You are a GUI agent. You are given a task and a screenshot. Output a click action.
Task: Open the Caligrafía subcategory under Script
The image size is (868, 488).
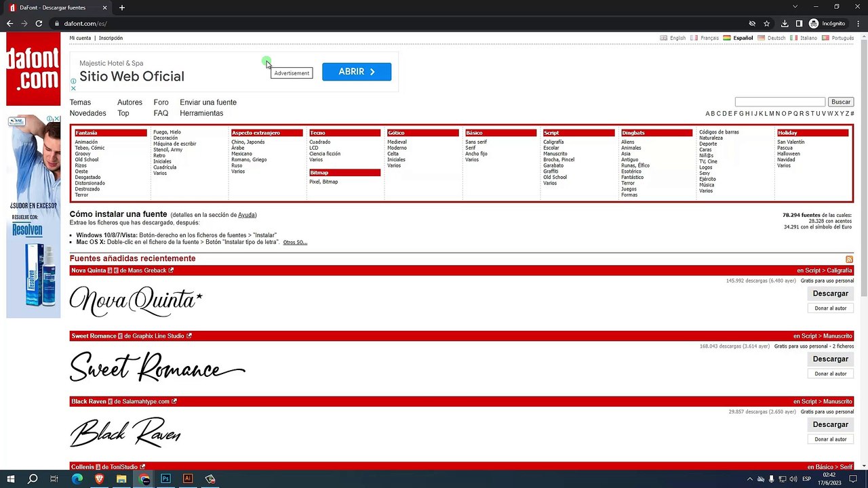tap(553, 142)
